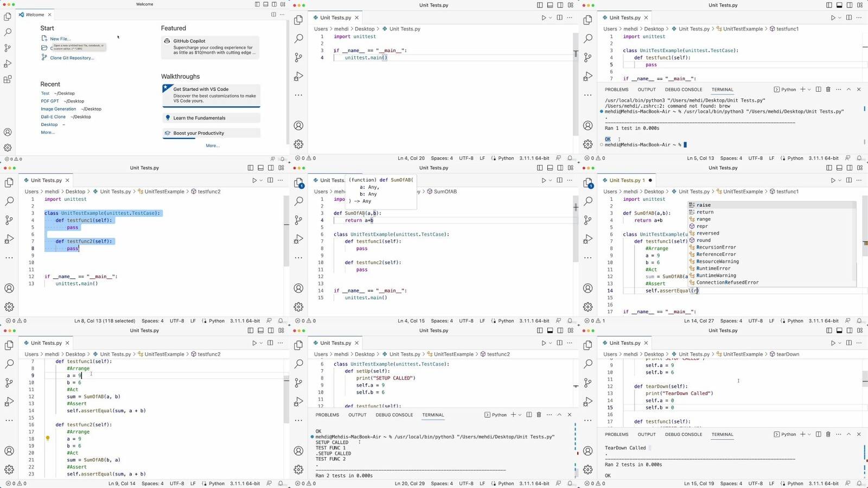Select the unsaved 'Unit Tests.py 1' tab

(627, 180)
